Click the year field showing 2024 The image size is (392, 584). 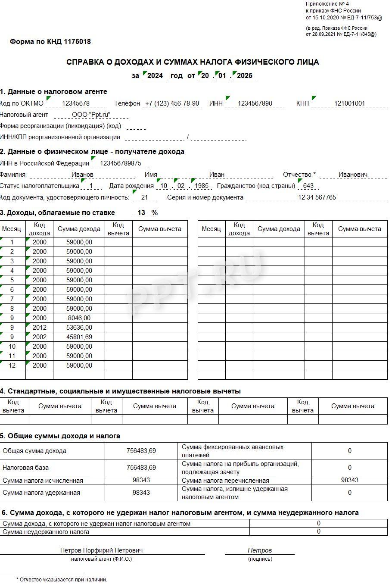click(155, 76)
